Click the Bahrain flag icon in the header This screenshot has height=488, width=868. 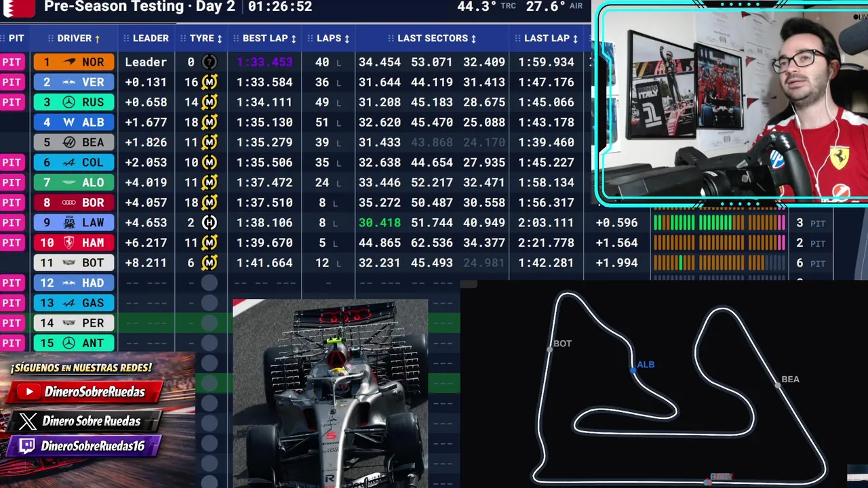click(x=18, y=8)
